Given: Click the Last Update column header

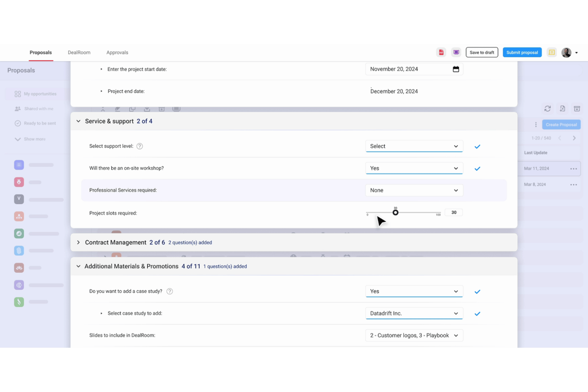Looking at the screenshot, I should (536, 153).
